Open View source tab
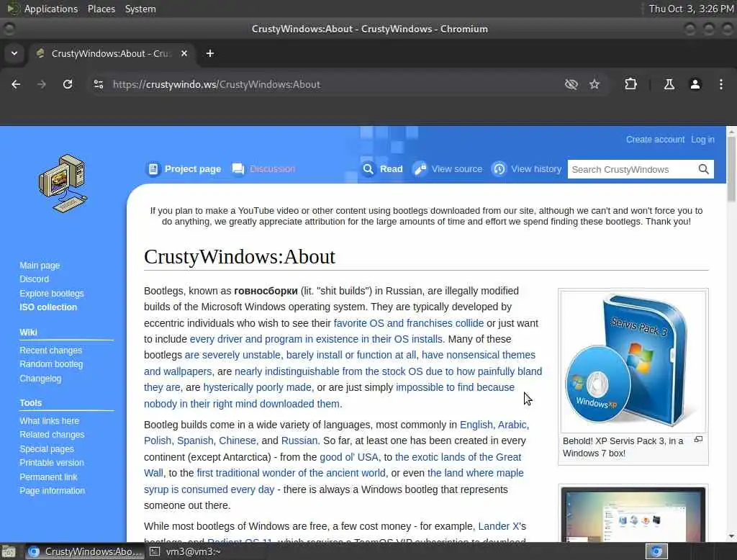Image resolution: width=737 pixels, height=560 pixels. click(x=456, y=169)
